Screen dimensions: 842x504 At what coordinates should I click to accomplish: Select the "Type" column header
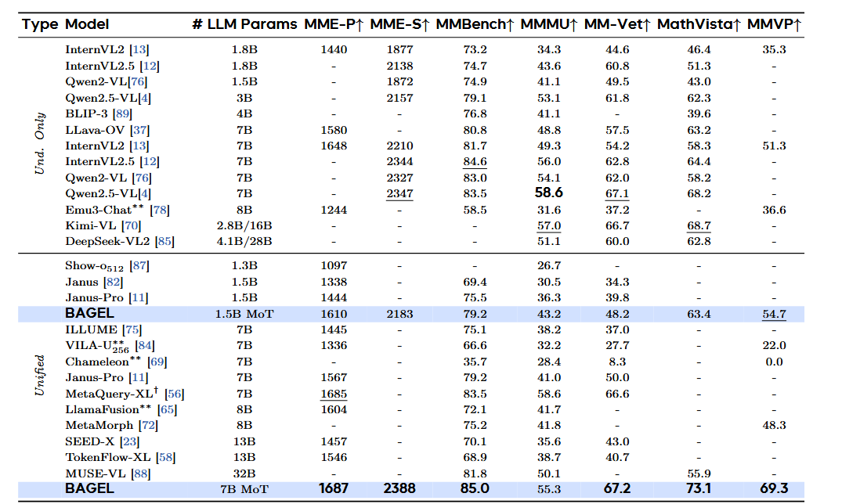(x=40, y=25)
